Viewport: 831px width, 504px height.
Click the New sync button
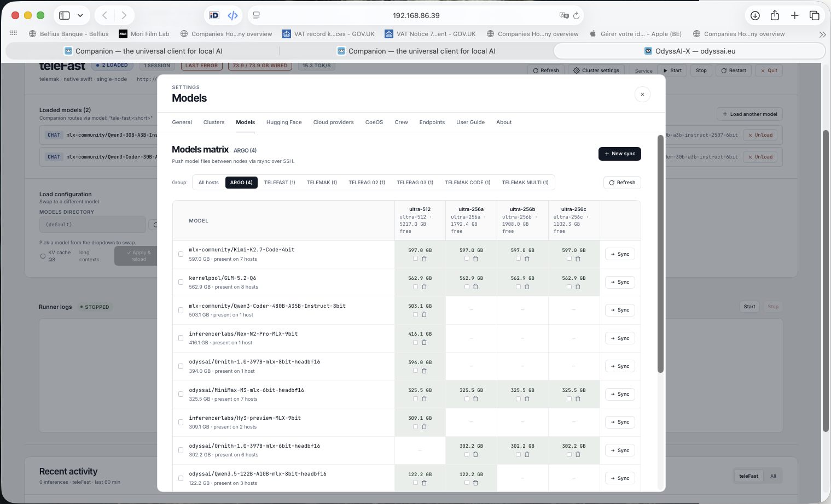point(620,154)
